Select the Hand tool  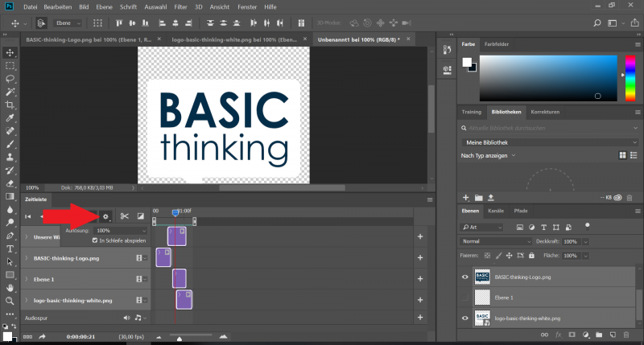pos(10,288)
